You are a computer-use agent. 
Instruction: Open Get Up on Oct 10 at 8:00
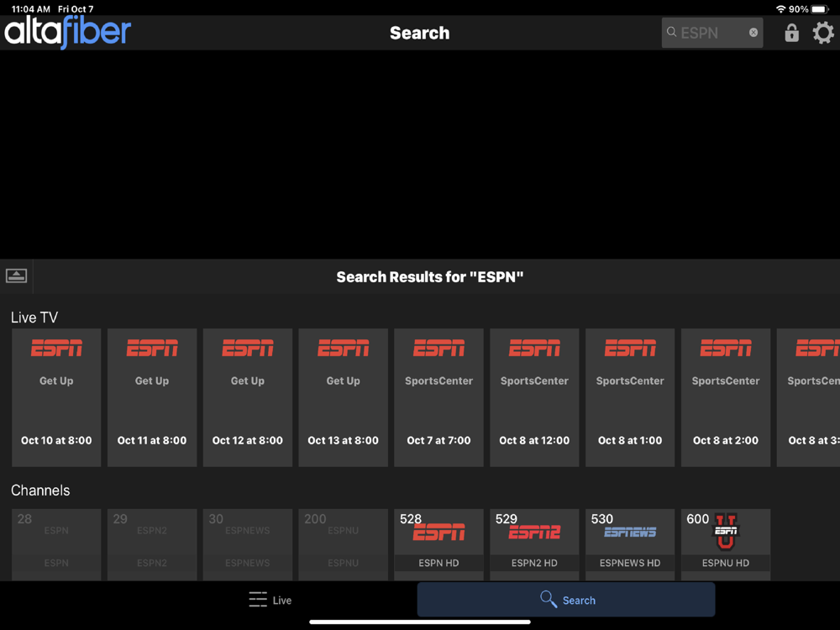[56, 397]
